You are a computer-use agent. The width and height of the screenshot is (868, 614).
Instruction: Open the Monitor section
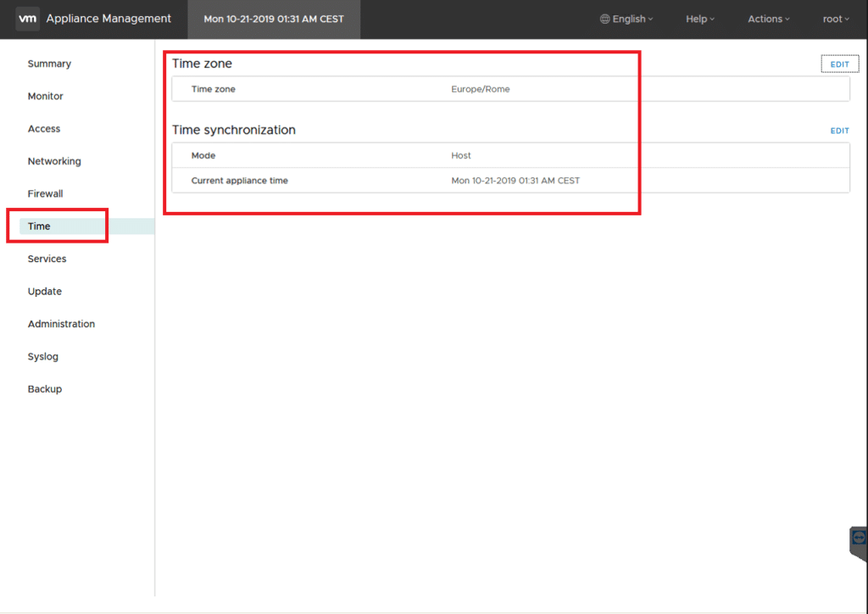click(46, 97)
